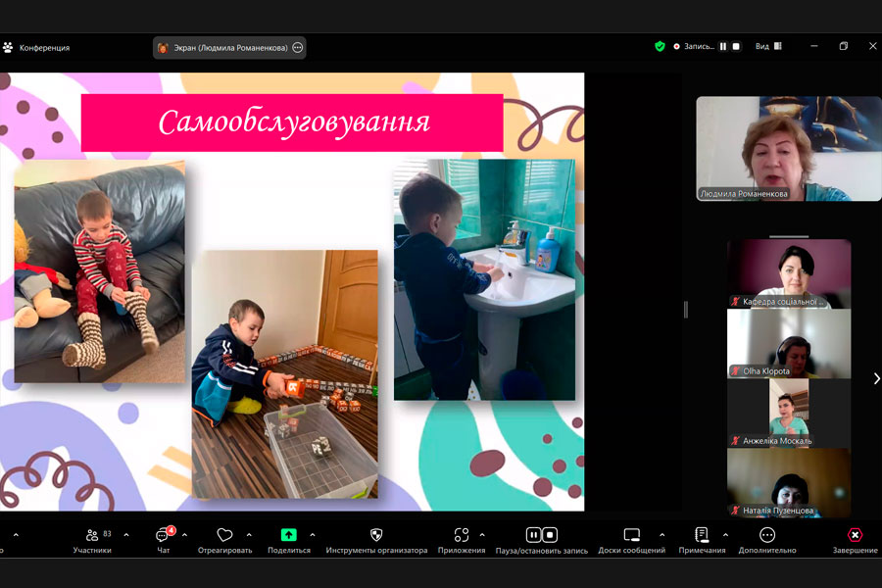Open Доски сообщений whiteboards icon

point(632,534)
